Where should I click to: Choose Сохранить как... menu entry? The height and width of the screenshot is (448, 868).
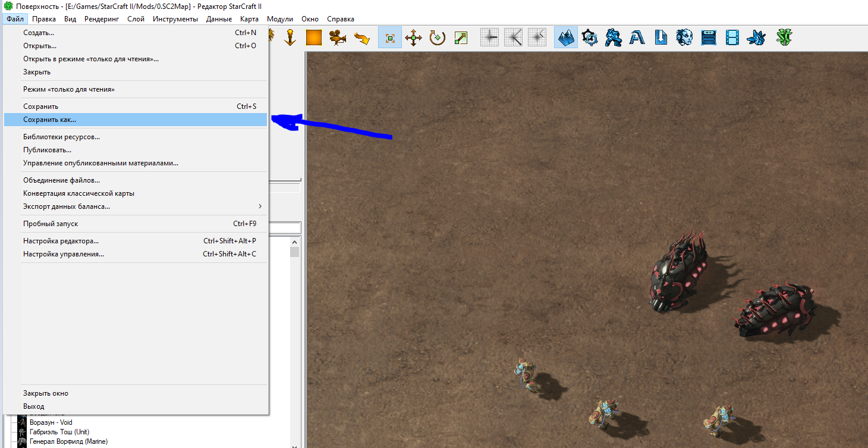pyautogui.click(x=136, y=120)
